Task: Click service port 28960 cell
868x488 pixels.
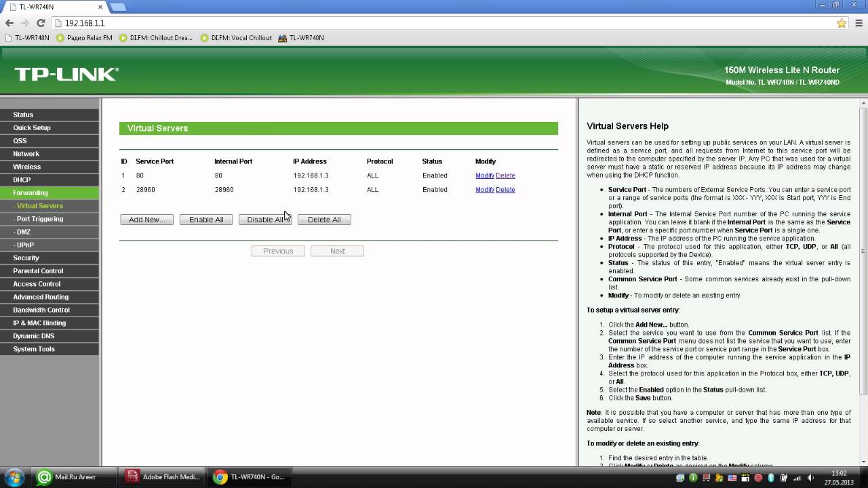Action: coord(145,190)
